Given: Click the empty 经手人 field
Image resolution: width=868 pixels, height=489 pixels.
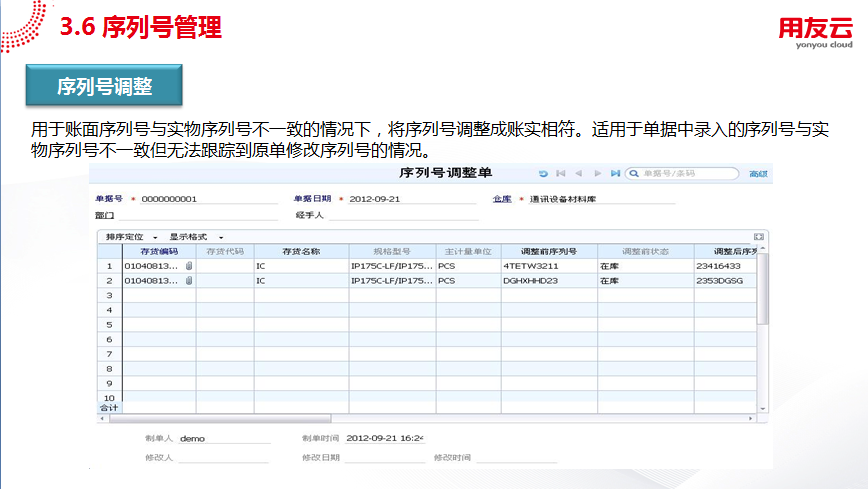Looking at the screenshot, I should click(x=404, y=215).
